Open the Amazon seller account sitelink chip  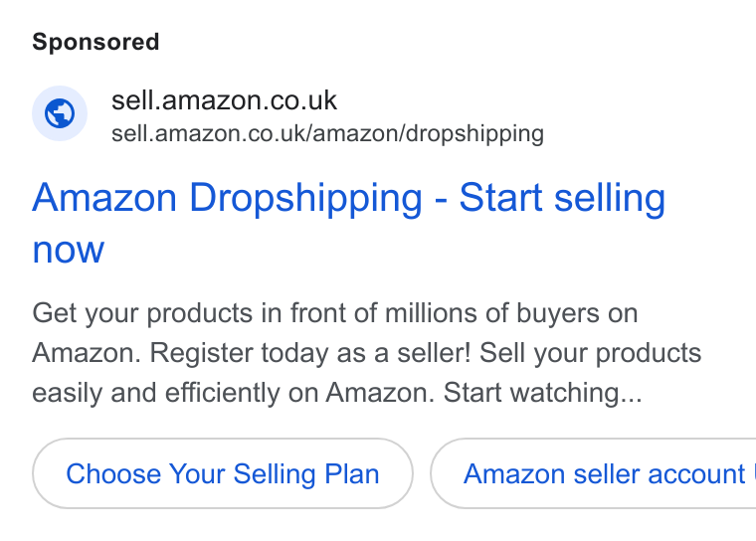point(593,473)
